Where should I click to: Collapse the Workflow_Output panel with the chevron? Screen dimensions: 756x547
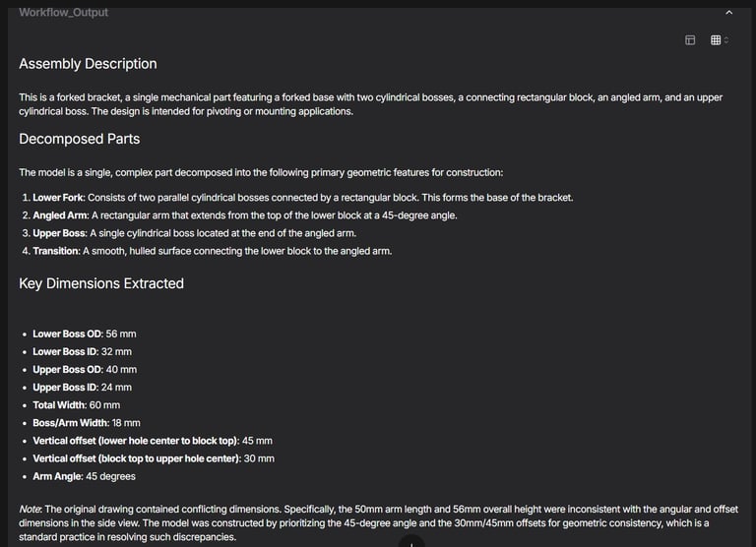[x=728, y=13]
